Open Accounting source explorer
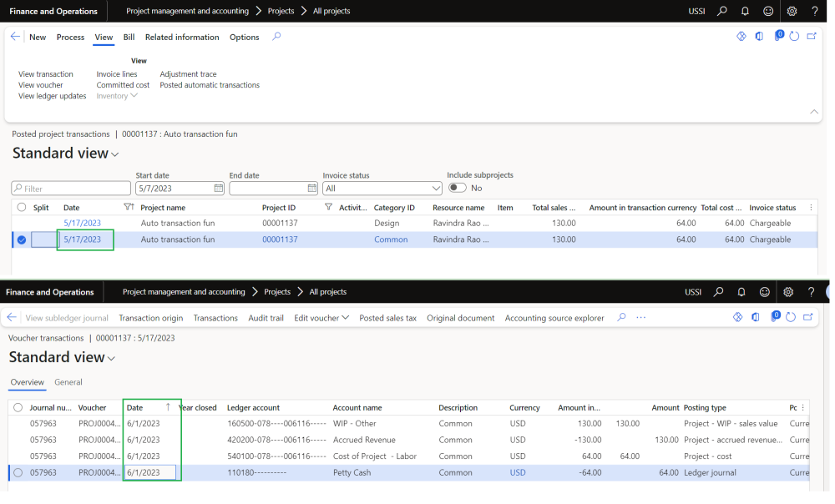The image size is (835, 504). click(554, 318)
